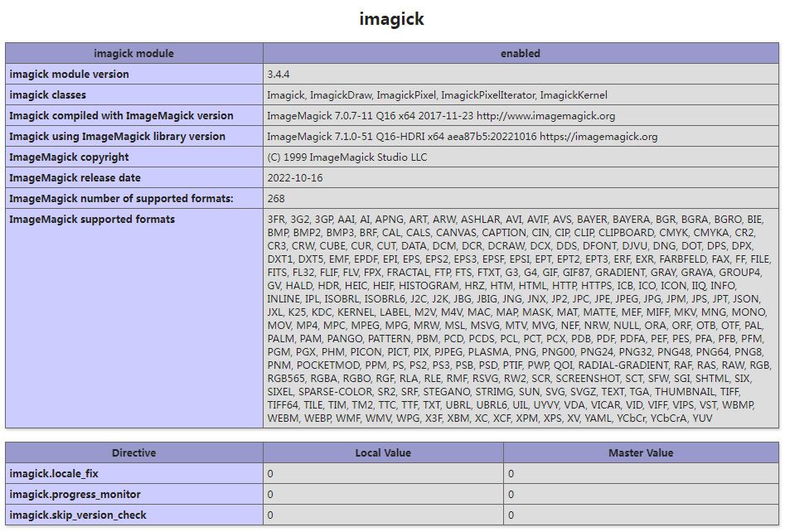Select 'Imagick using ImageMagick library version' label
The height and width of the screenshot is (532, 785).
point(117,137)
